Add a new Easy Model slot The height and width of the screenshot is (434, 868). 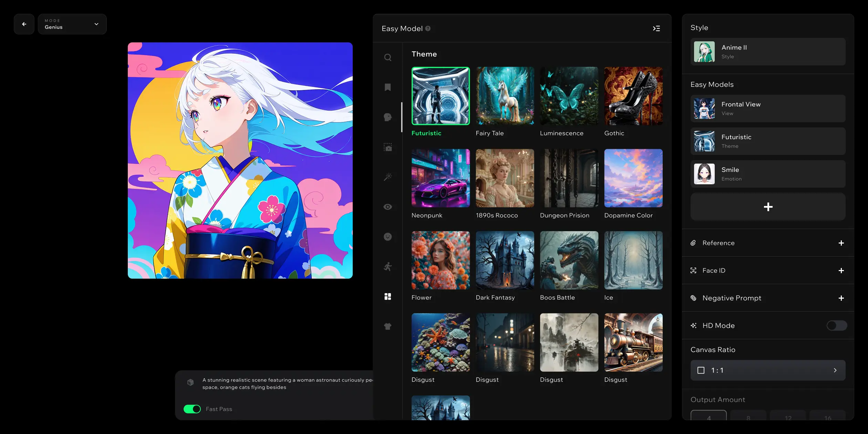tap(768, 207)
